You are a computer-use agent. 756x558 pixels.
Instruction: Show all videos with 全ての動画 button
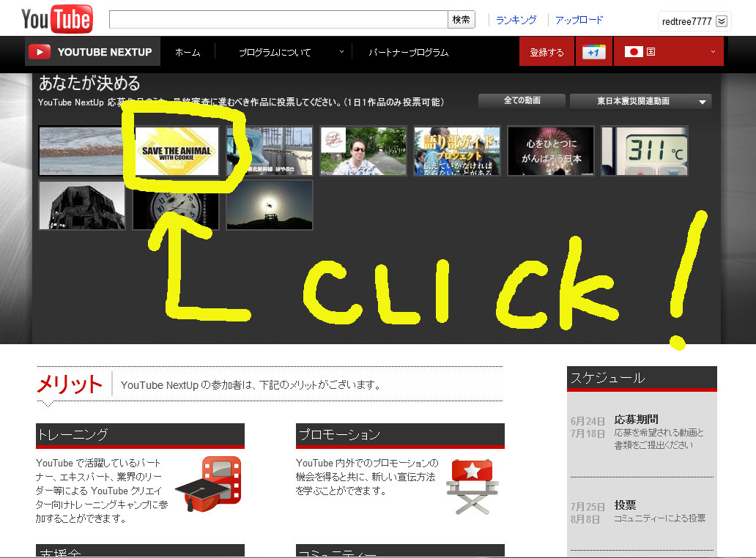click(522, 101)
